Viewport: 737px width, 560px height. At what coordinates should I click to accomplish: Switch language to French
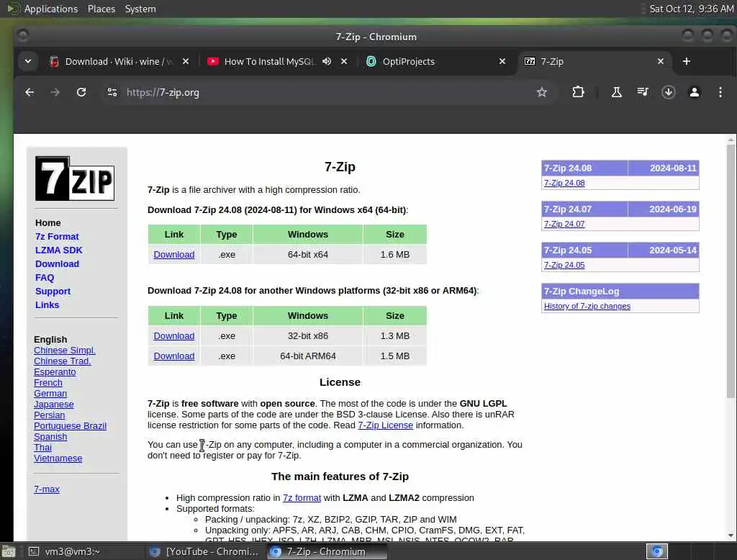[48, 383]
